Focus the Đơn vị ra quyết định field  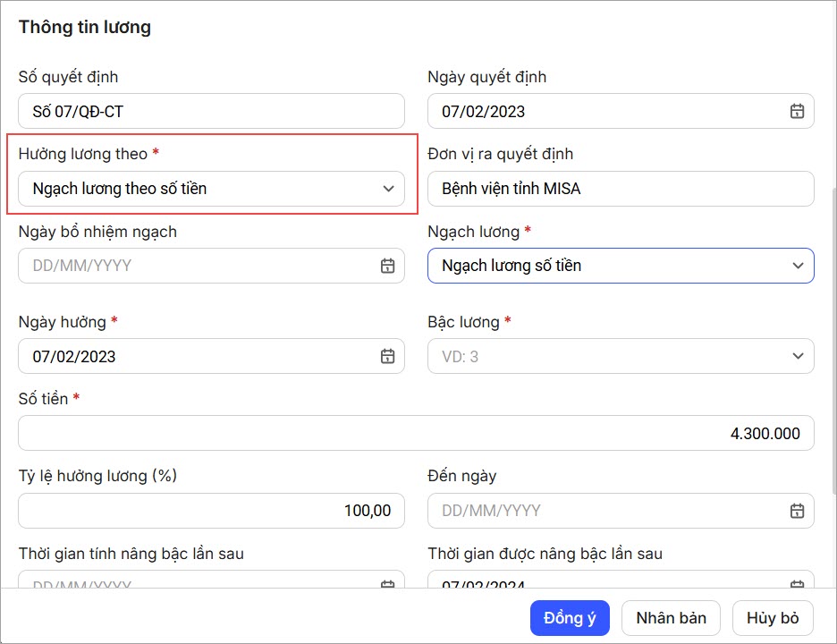[x=621, y=189]
